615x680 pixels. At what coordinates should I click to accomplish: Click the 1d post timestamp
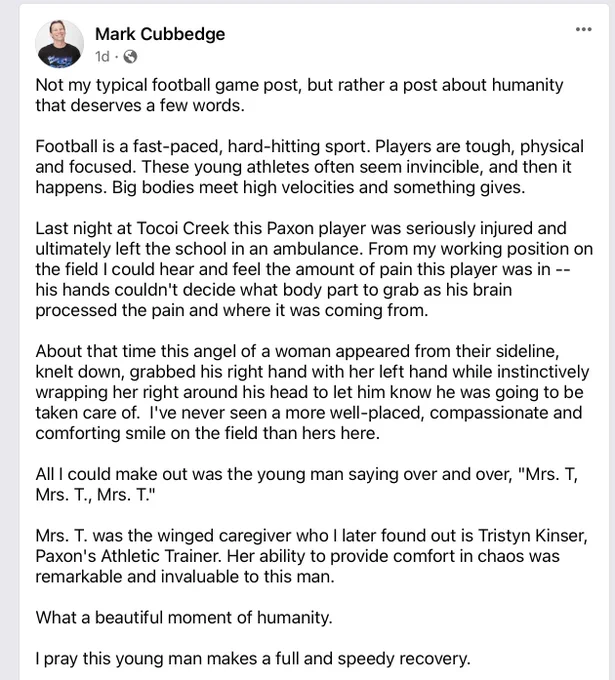coord(102,56)
